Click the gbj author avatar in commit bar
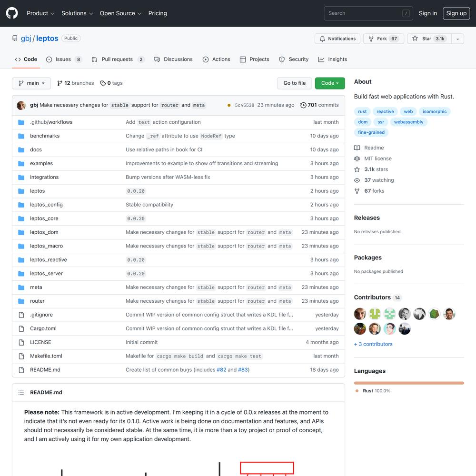This screenshot has width=476, height=476. pos(21,105)
